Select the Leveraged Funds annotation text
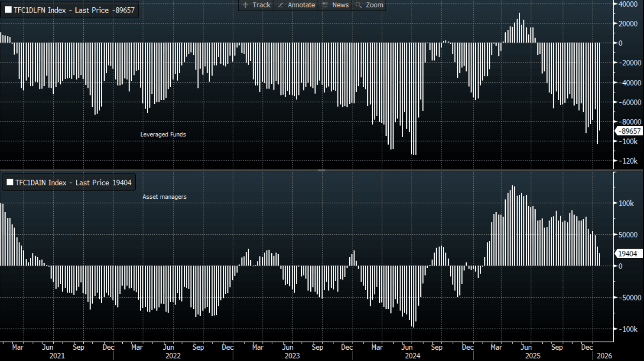Image resolution: width=644 pixels, height=361 pixels. click(x=163, y=135)
